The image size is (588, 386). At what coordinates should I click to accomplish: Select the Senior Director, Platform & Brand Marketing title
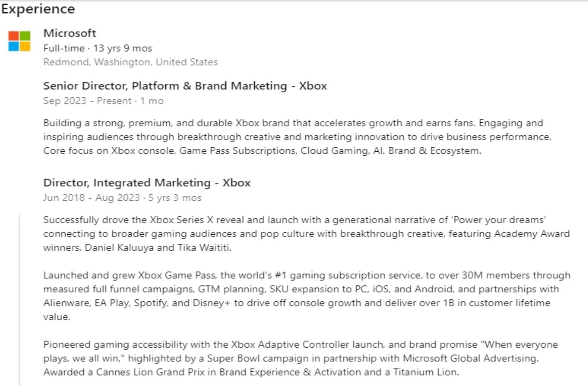tap(185, 86)
